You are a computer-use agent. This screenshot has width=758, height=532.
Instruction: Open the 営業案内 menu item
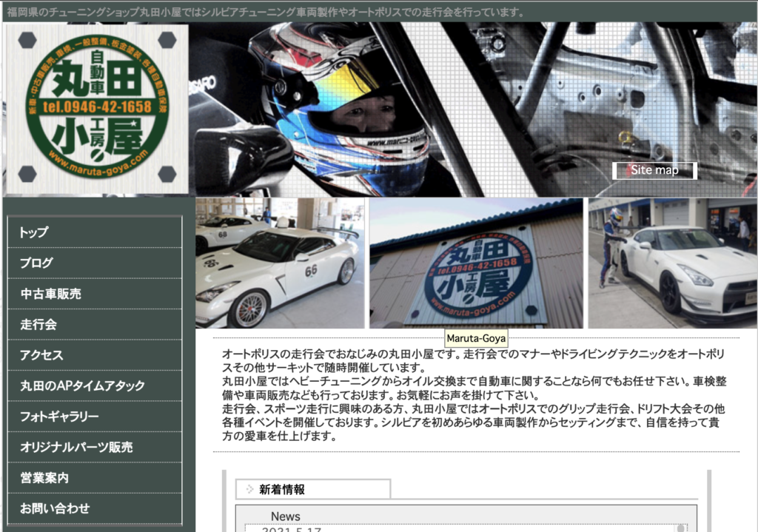[94, 478]
